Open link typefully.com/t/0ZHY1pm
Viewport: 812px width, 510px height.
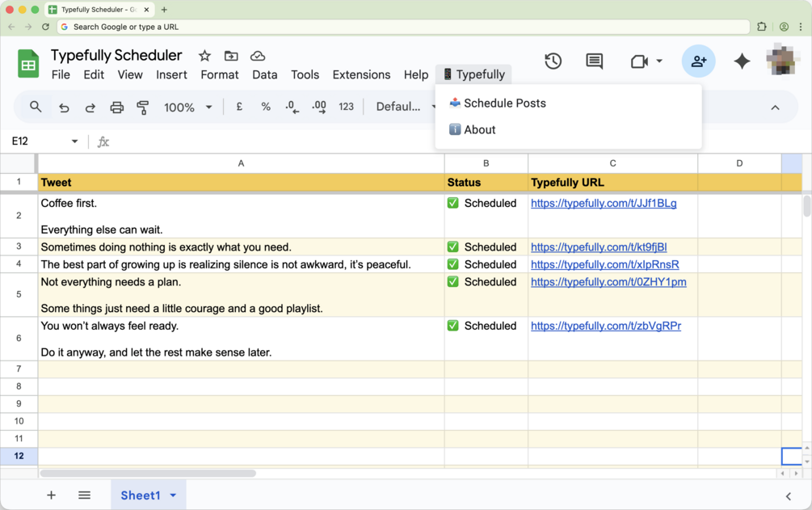608,282
